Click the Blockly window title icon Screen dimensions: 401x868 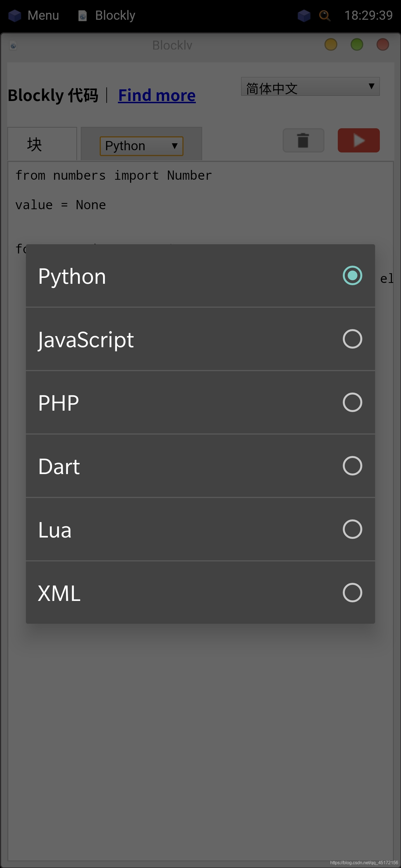click(x=13, y=46)
